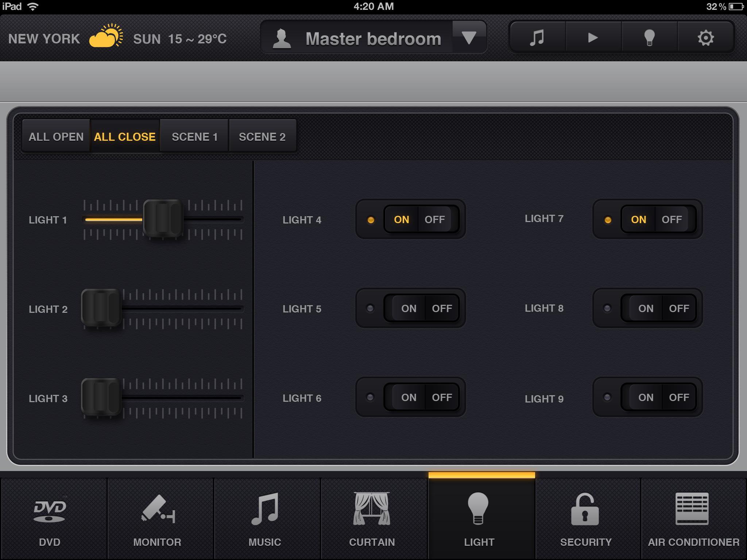The width and height of the screenshot is (747, 560).
Task: Open the Music section in bottom bar
Action: pyautogui.click(x=265, y=518)
